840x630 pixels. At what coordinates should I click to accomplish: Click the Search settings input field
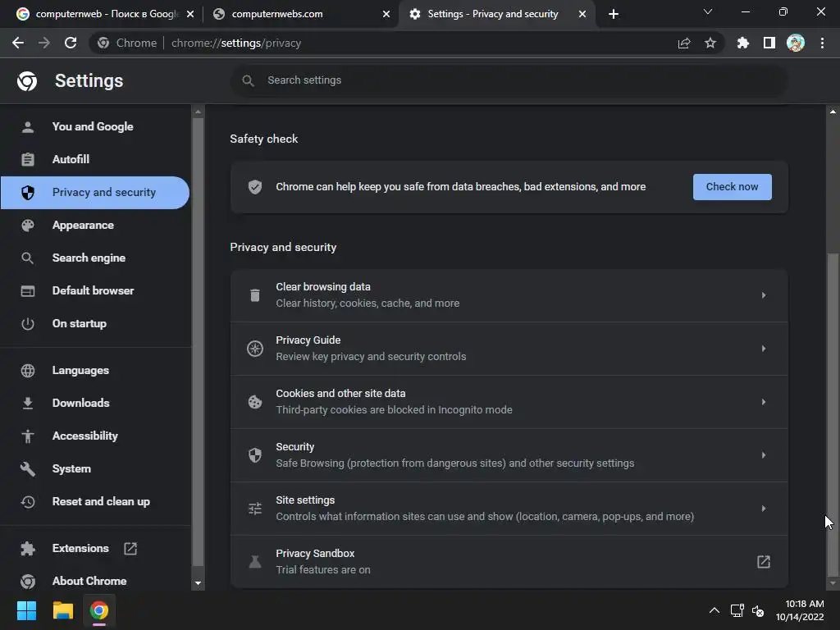pyautogui.click(x=509, y=80)
